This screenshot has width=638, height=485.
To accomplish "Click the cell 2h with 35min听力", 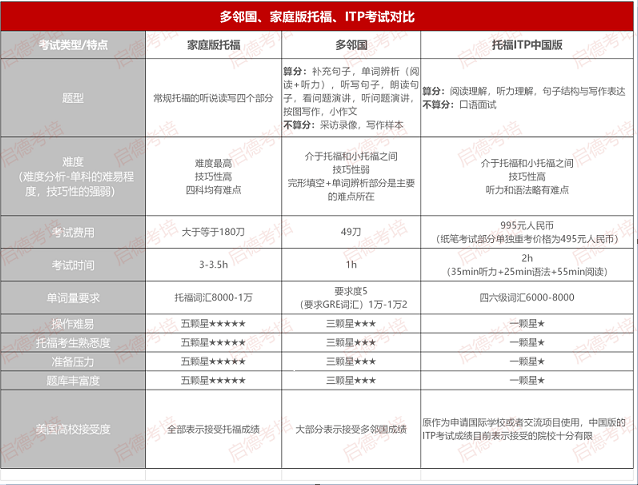I will (x=527, y=265).
